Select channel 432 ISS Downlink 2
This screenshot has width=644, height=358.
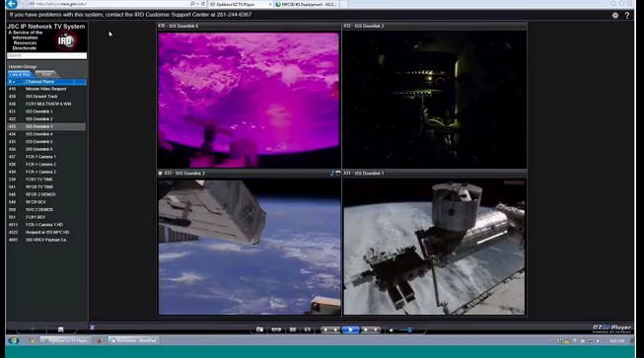(x=46, y=119)
